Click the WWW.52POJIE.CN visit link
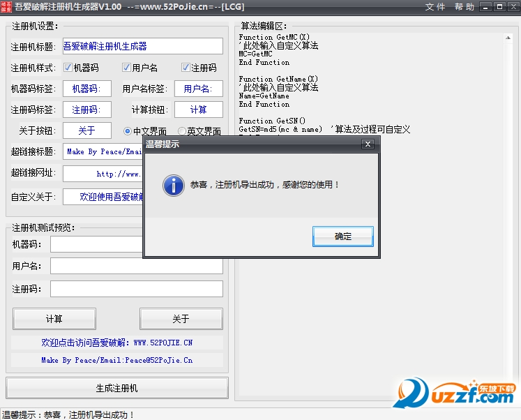This screenshot has height=420, width=521. pos(116,343)
